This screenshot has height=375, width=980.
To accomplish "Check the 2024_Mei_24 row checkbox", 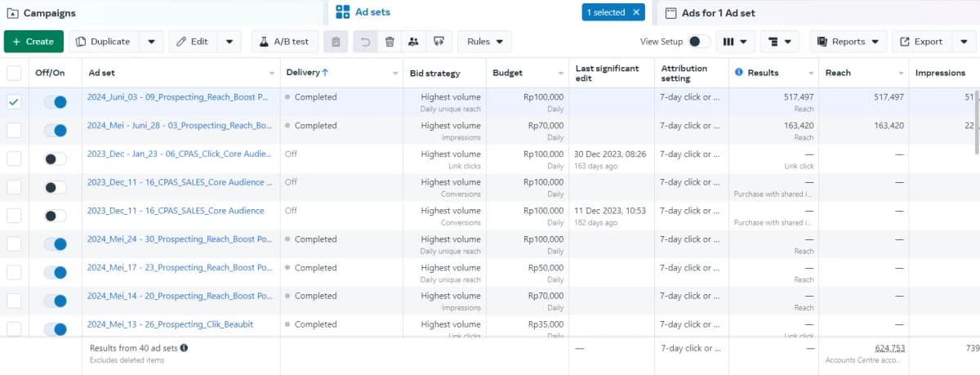I will (14, 243).
